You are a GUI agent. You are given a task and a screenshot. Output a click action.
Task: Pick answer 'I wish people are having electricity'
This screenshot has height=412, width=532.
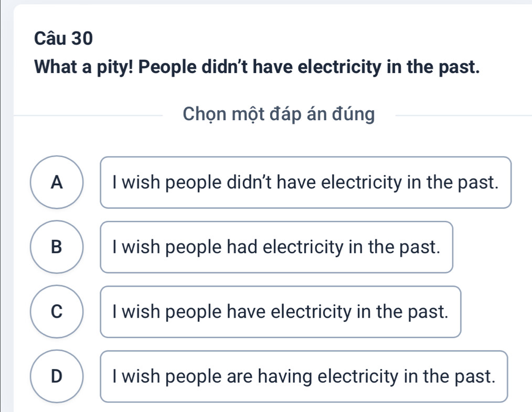tap(304, 376)
